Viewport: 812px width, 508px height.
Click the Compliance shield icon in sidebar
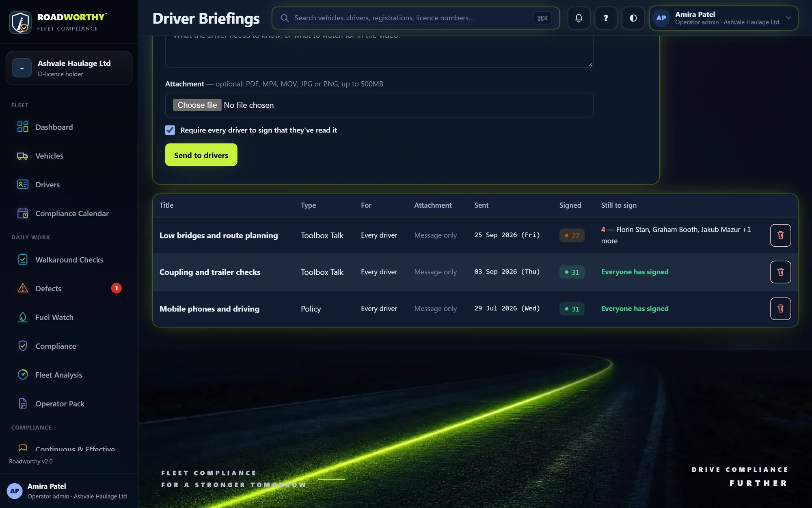pos(23,346)
